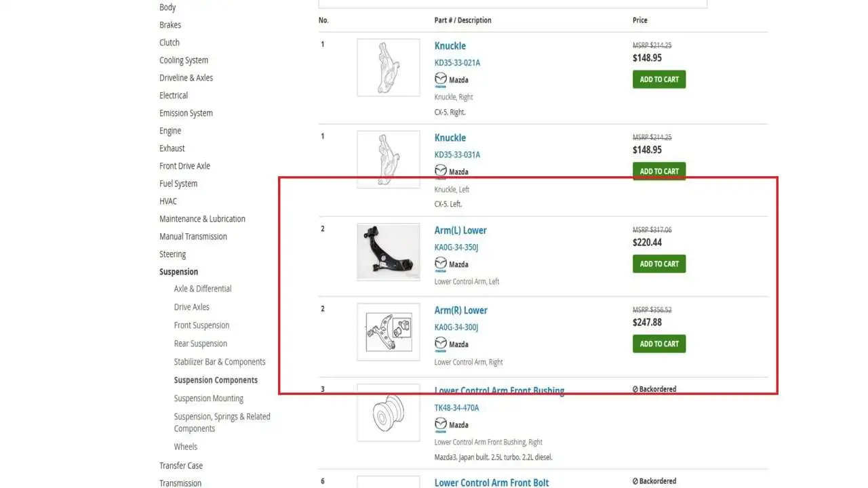Go to the Brakes category

point(170,25)
